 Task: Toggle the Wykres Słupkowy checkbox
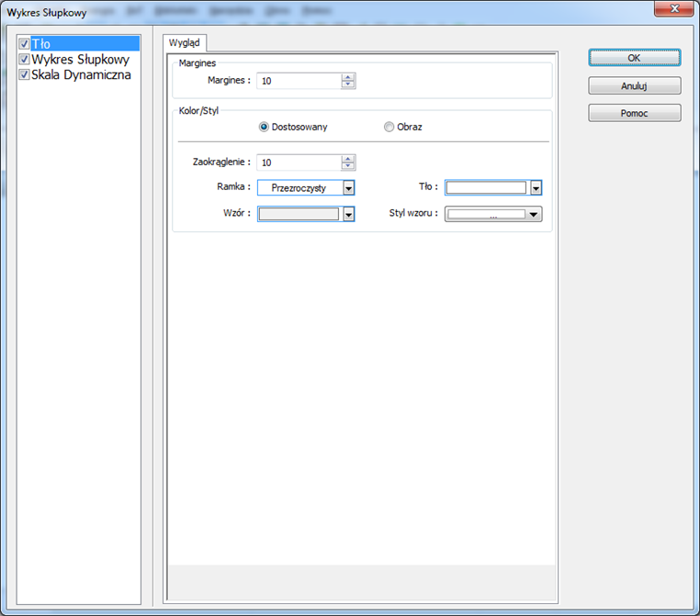[24, 59]
